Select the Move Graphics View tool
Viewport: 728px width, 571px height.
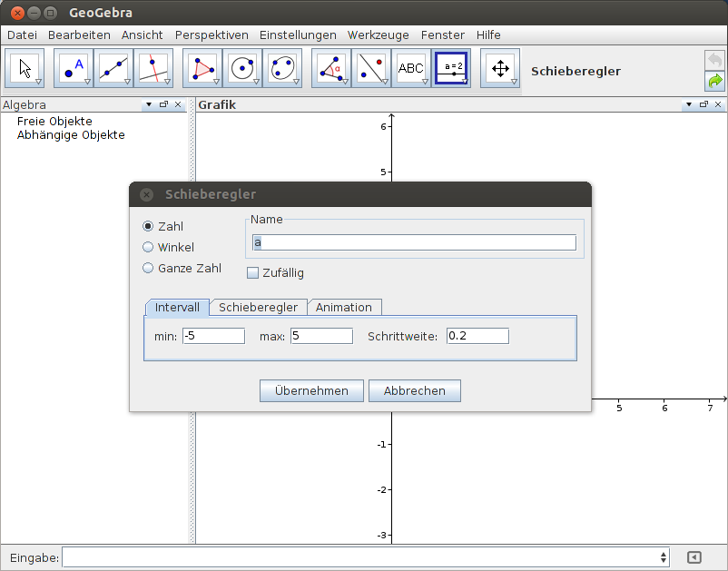click(500, 67)
